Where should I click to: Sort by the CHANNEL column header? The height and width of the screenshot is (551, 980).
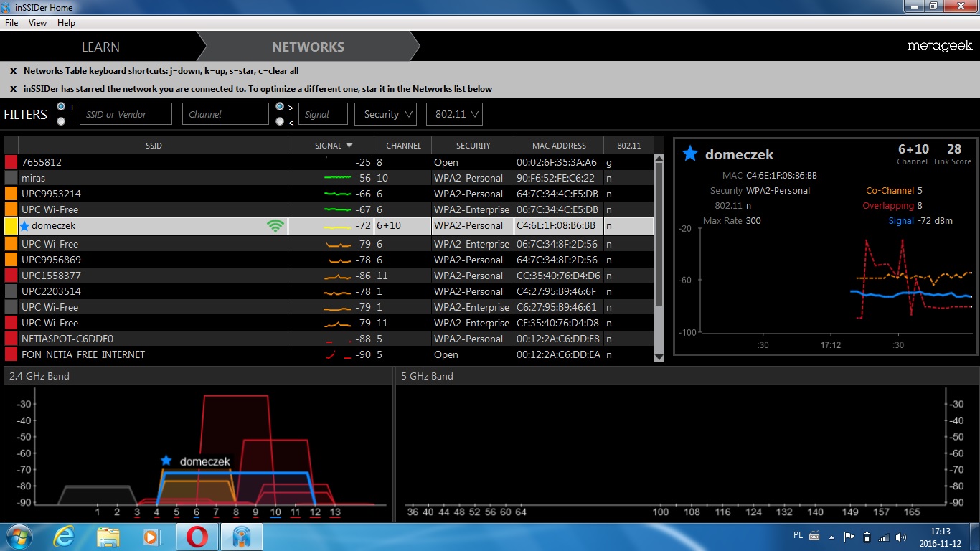point(403,146)
